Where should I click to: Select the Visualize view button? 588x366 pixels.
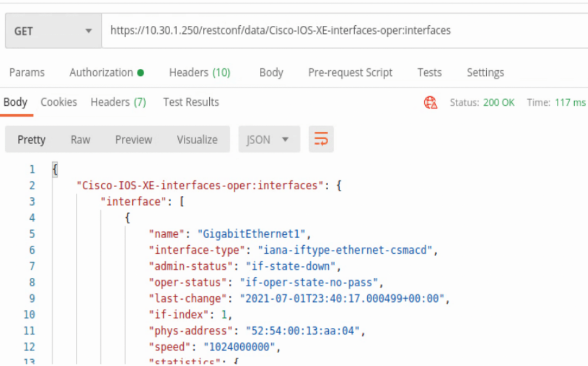click(197, 140)
